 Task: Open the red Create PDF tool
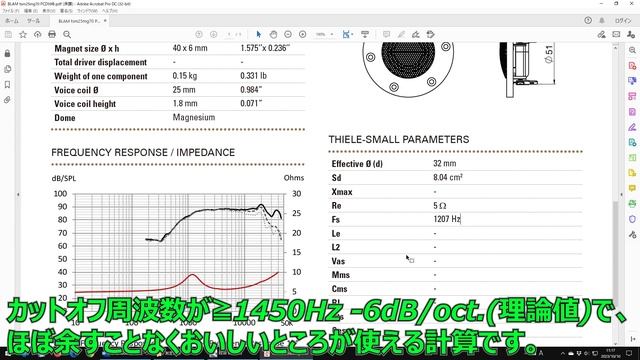point(632,65)
